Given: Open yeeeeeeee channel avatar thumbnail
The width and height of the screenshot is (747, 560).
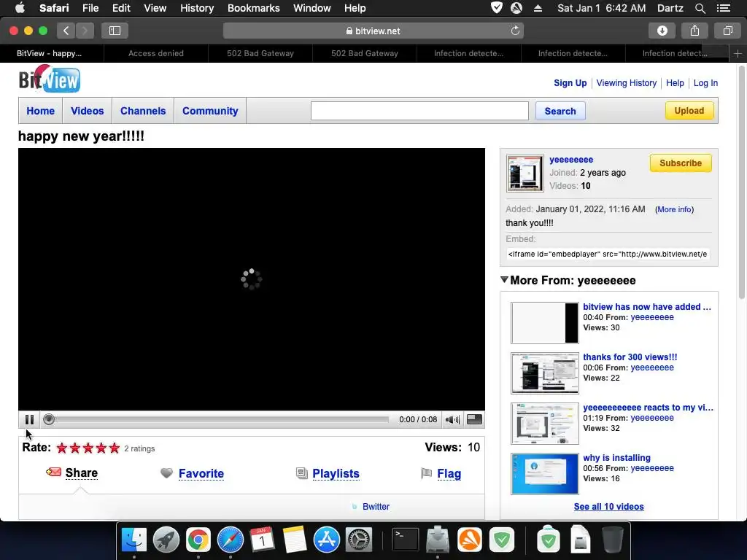Looking at the screenshot, I should (525, 174).
